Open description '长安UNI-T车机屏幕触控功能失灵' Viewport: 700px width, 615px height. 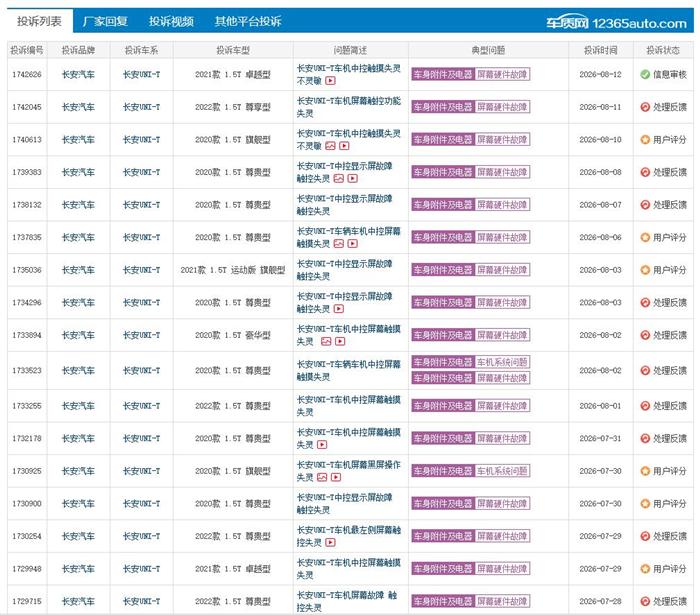[x=349, y=107]
